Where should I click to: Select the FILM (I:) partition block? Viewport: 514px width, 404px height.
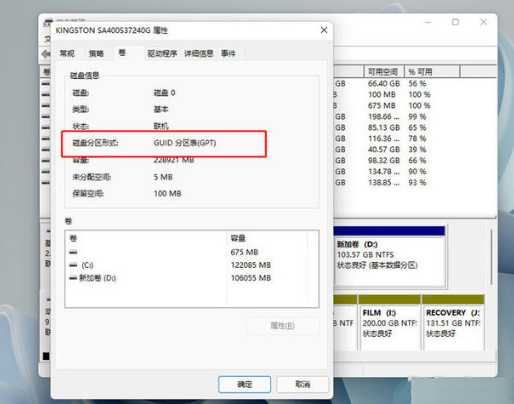[389, 322]
